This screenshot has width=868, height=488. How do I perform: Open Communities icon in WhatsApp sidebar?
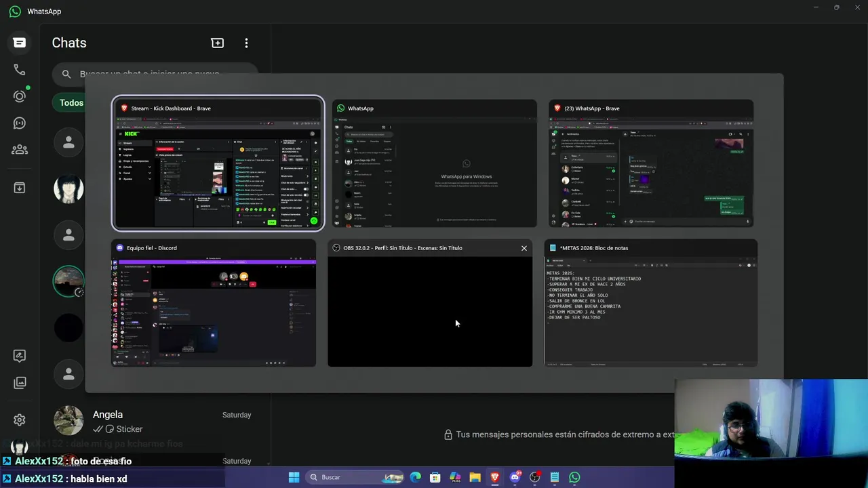click(x=20, y=150)
